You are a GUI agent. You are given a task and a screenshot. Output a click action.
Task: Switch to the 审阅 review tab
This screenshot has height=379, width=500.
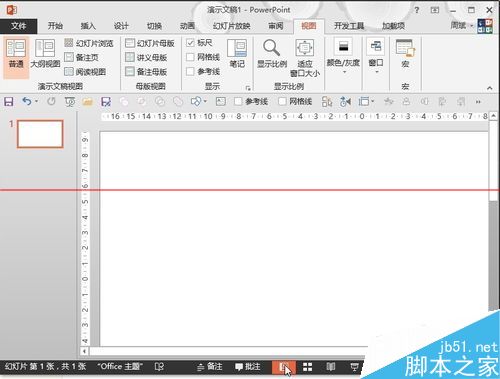point(276,26)
